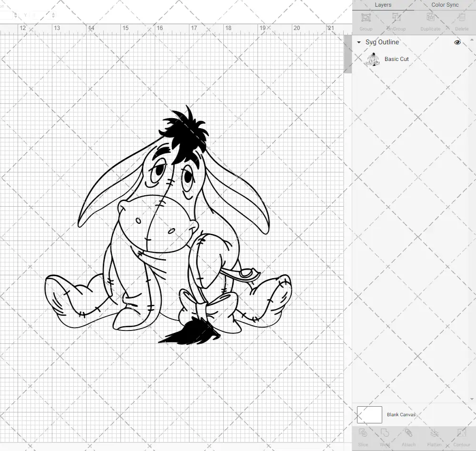Switch to the Layers tab
Viewport: 476px width, 451px height.
click(383, 5)
